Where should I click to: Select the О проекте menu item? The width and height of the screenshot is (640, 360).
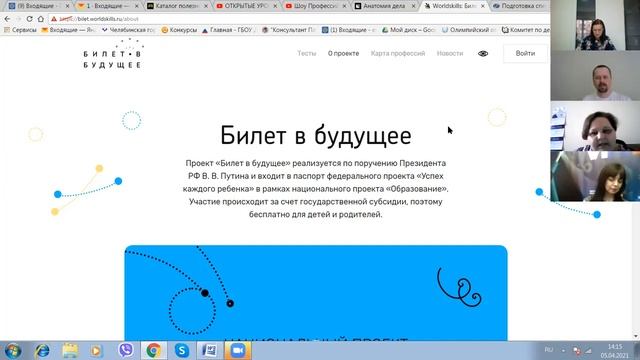pyautogui.click(x=343, y=53)
